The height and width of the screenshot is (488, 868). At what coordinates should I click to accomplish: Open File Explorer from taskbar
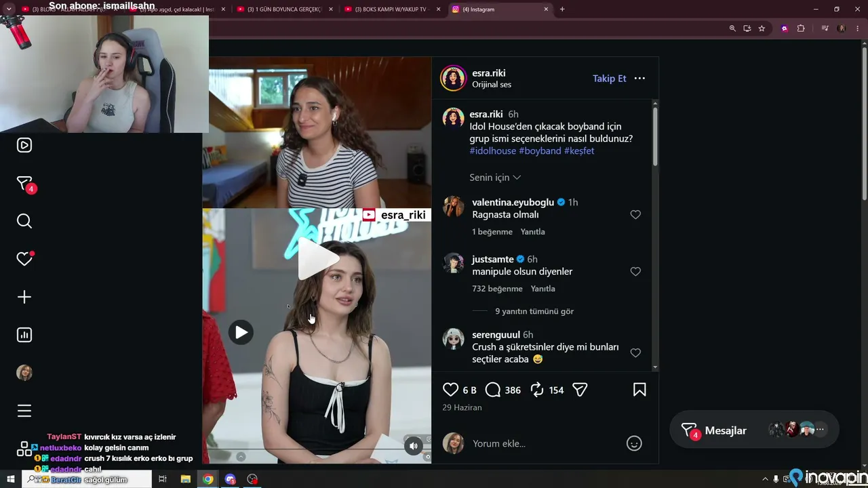tap(185, 479)
